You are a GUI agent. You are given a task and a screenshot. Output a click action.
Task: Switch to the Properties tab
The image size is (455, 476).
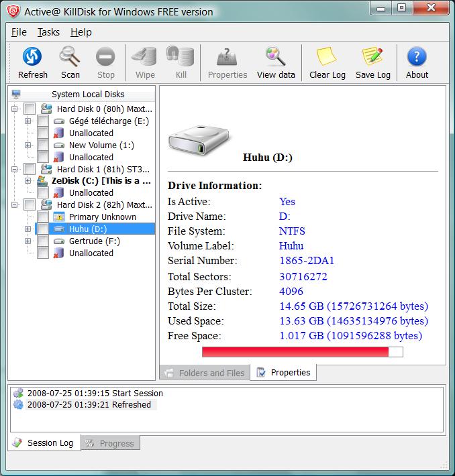(x=283, y=372)
